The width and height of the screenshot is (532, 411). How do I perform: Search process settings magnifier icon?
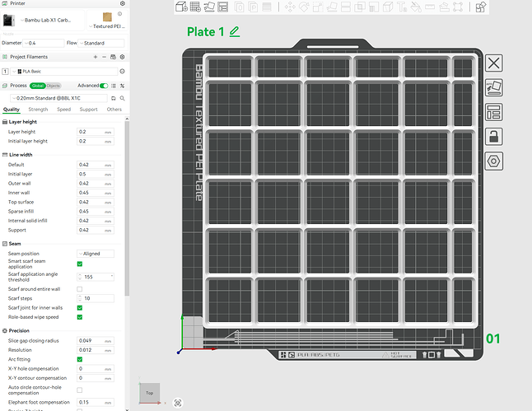[123, 98]
